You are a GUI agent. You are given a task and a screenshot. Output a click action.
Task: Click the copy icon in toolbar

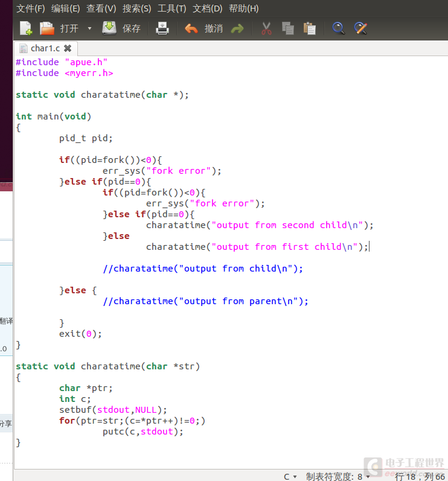click(x=288, y=28)
